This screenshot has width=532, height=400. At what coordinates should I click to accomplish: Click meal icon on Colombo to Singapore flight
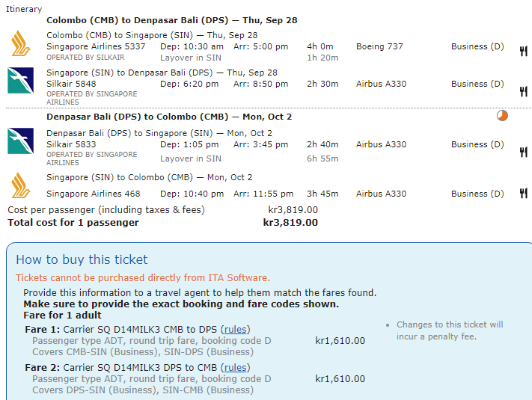point(523,51)
